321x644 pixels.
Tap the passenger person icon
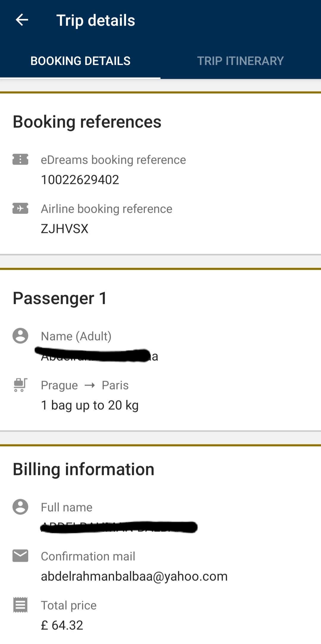pos(20,336)
